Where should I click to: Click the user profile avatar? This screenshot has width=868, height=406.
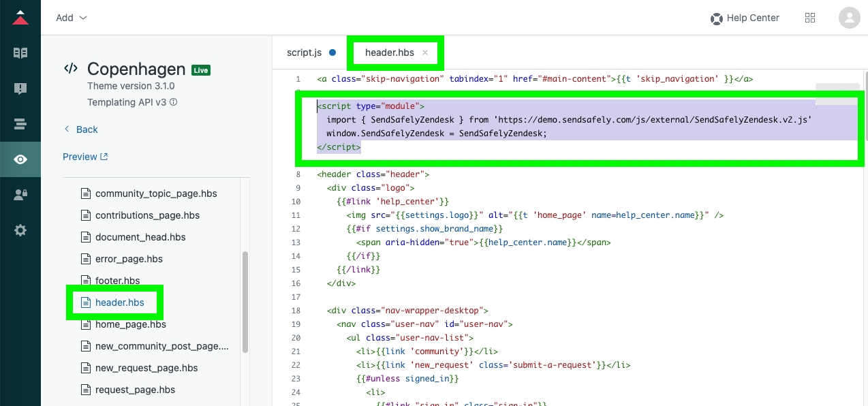850,18
